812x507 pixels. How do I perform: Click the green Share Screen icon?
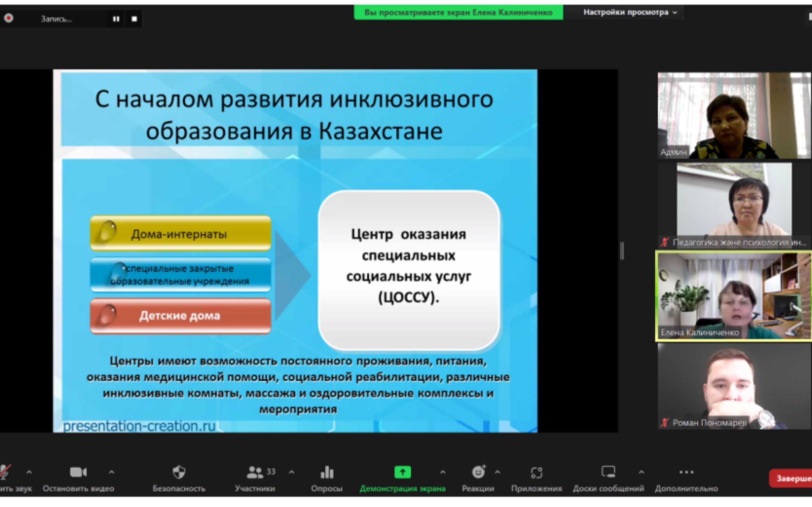pyautogui.click(x=402, y=472)
